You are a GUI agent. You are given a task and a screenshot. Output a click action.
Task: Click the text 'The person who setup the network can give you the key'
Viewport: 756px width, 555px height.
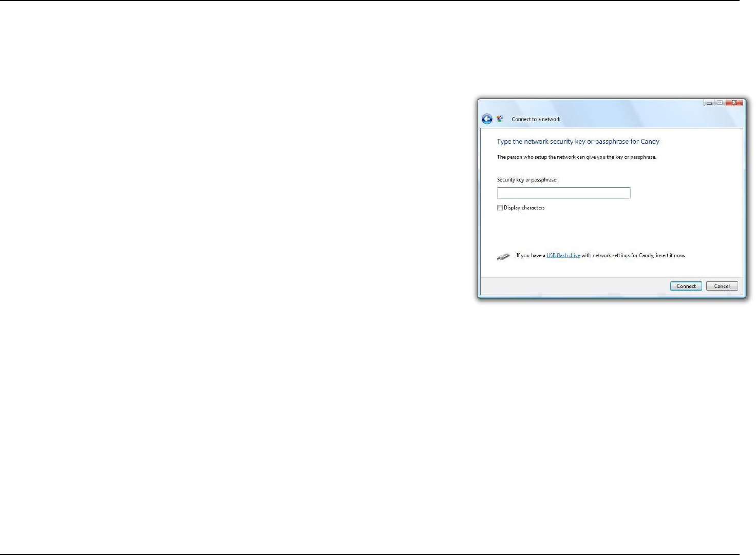pyautogui.click(x=560, y=157)
